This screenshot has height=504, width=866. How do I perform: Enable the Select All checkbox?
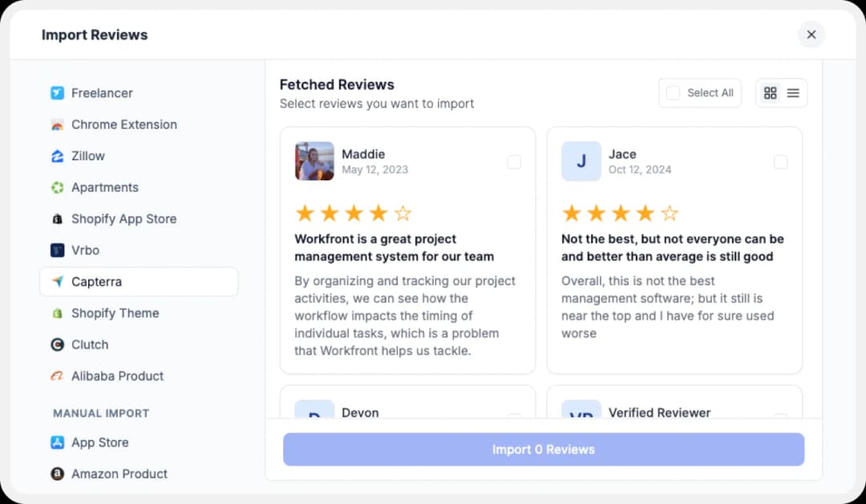(673, 92)
